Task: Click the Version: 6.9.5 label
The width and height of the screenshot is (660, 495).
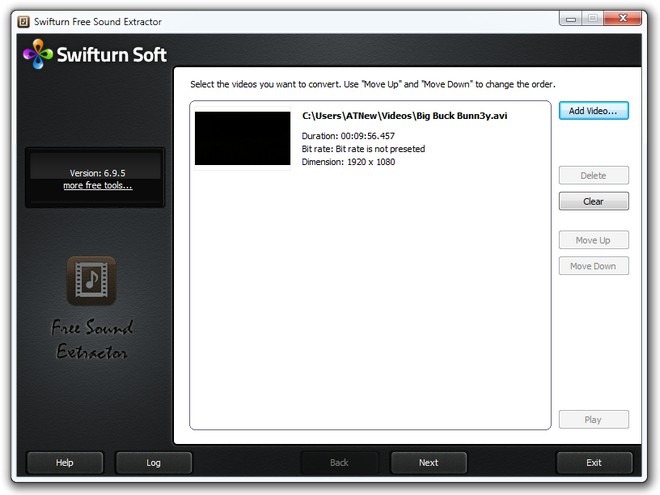Action: click(x=98, y=173)
